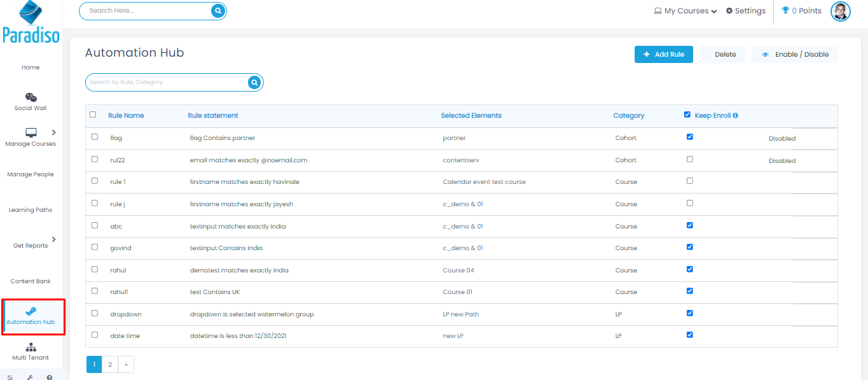
Task: Open the Multi Tenant hierarchy icon
Action: (31, 348)
